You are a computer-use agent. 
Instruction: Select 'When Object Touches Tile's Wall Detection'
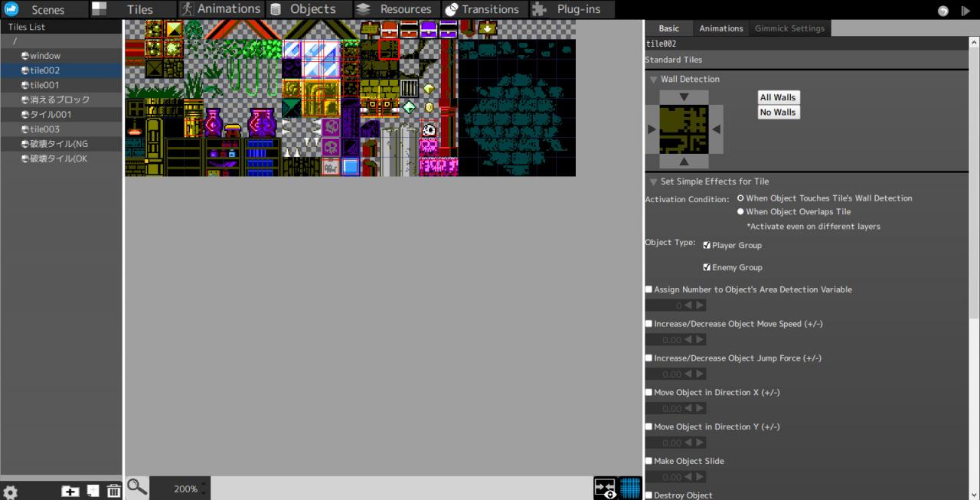click(x=740, y=198)
